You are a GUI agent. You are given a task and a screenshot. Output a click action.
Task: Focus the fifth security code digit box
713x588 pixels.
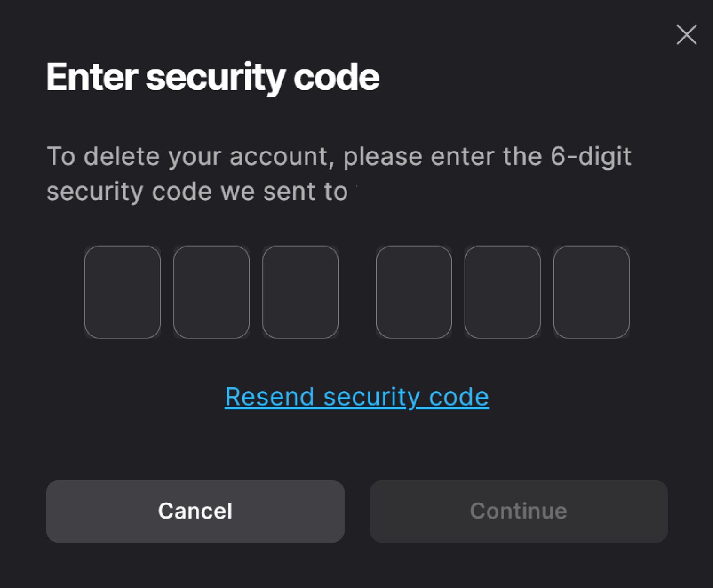[502, 292]
